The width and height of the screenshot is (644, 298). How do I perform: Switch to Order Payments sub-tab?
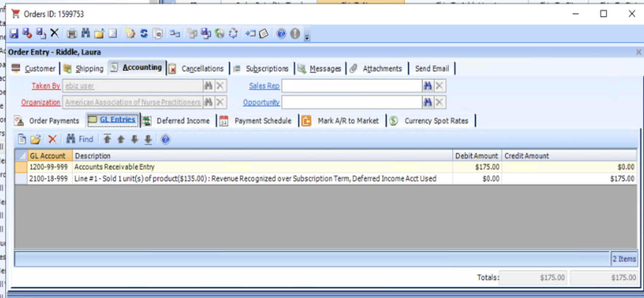47,121
